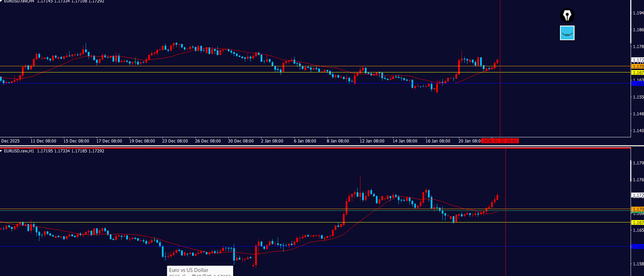Click the white current price label in H4 chart

pyautogui.click(x=637, y=60)
